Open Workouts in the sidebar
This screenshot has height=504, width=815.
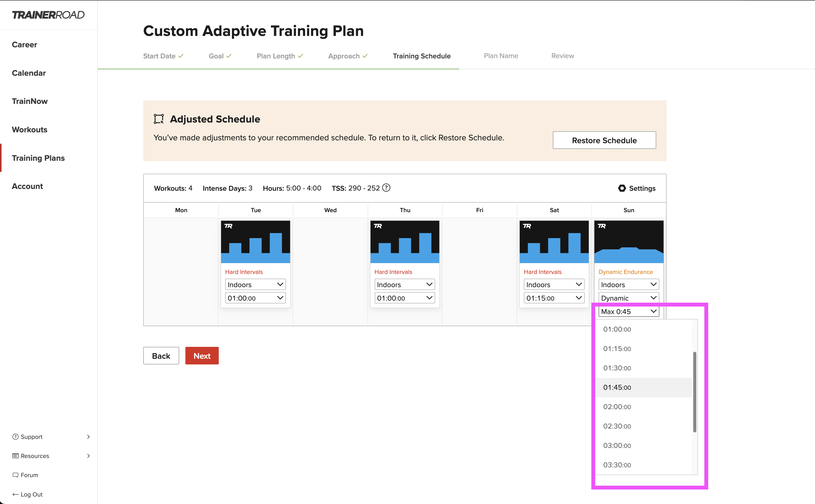point(29,130)
